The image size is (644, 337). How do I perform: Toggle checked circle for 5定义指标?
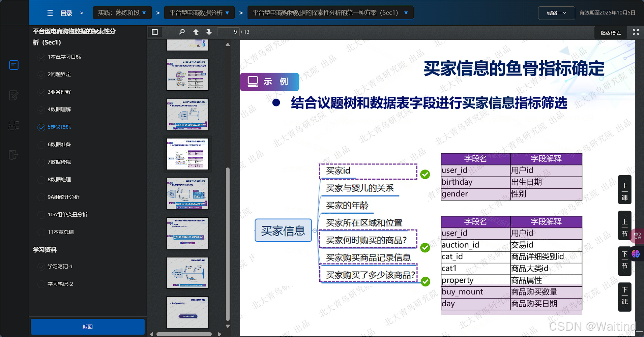[x=41, y=127]
